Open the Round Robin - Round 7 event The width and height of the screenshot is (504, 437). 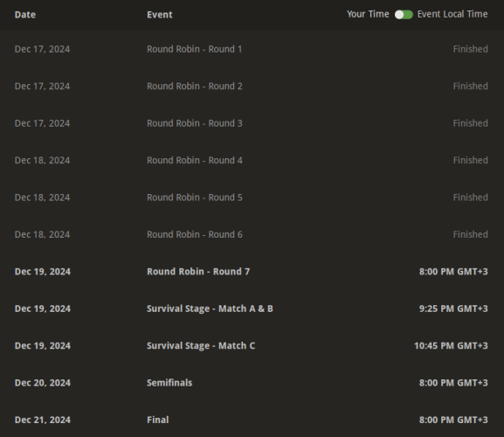252,272
